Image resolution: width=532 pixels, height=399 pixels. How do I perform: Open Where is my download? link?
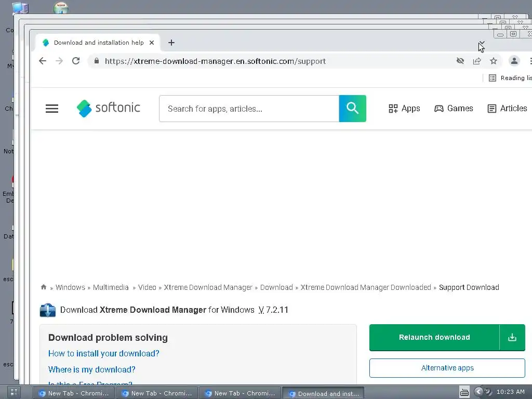click(x=91, y=369)
